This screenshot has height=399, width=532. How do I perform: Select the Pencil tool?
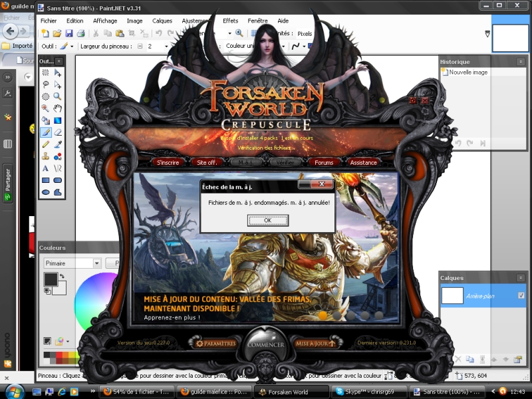click(x=45, y=144)
